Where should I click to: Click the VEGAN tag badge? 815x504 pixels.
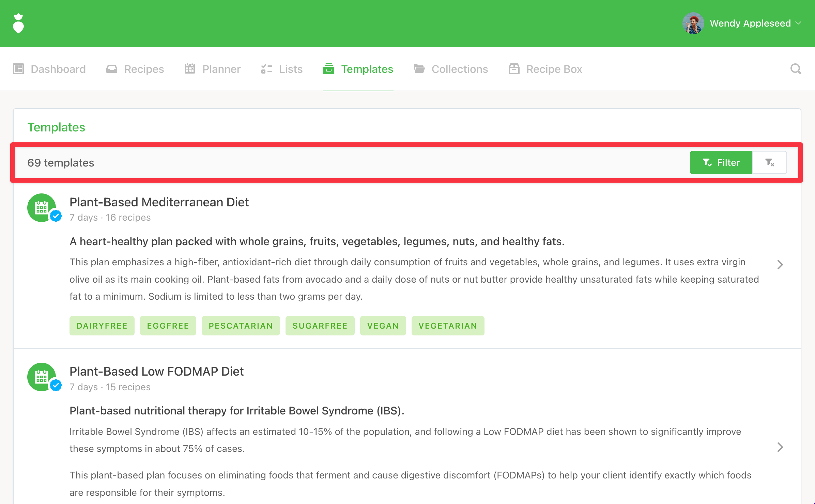(x=383, y=326)
